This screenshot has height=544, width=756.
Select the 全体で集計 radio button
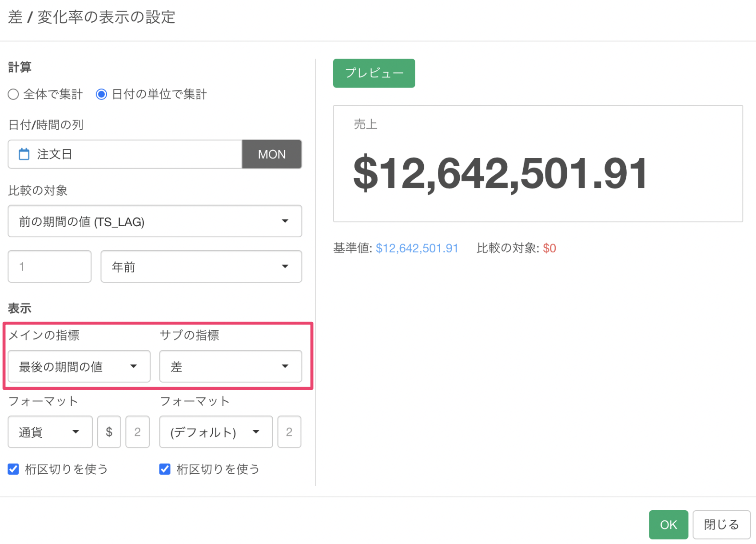pyautogui.click(x=13, y=94)
